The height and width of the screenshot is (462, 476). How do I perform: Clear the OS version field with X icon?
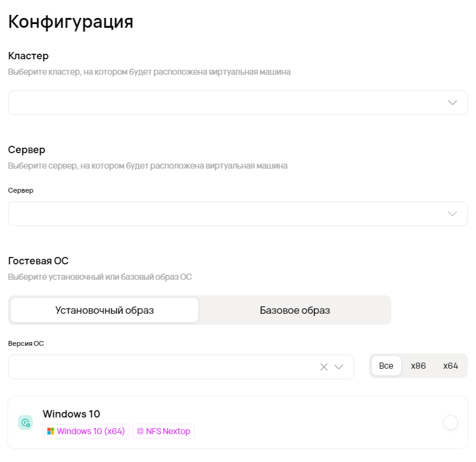click(x=324, y=367)
